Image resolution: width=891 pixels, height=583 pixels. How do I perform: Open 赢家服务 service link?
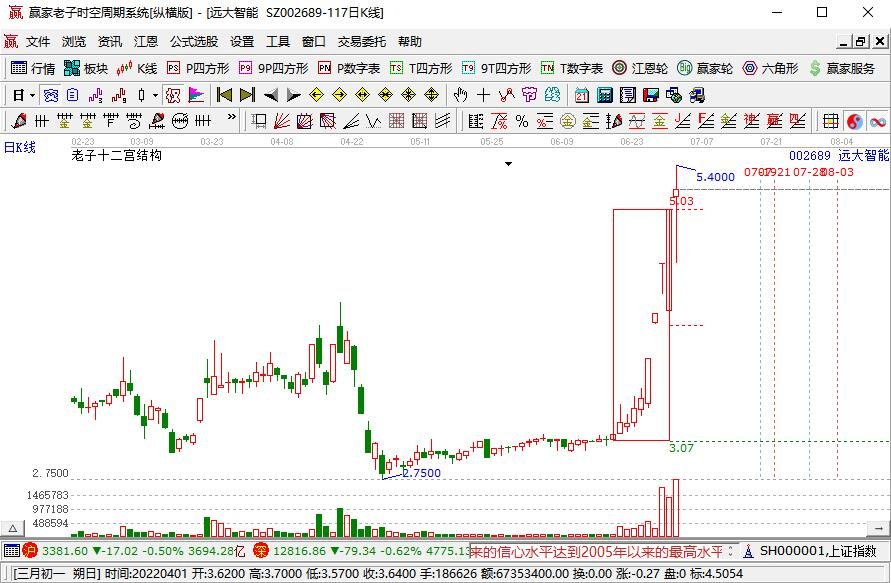[x=842, y=68]
